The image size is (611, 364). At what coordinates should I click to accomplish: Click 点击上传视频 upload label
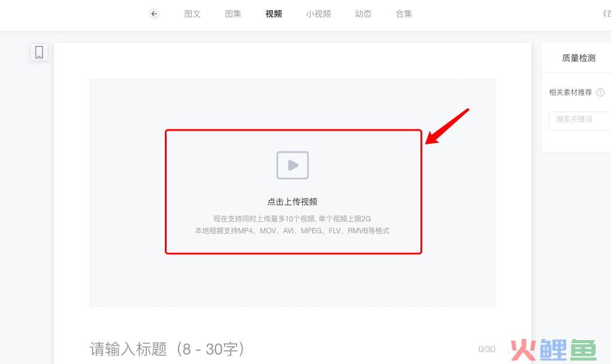point(292,202)
